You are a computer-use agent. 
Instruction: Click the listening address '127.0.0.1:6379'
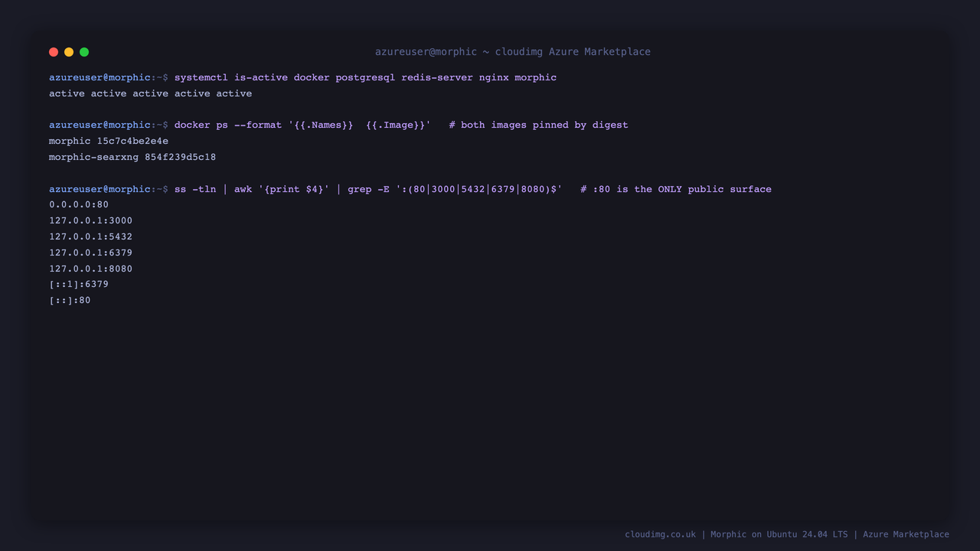tap(90, 253)
